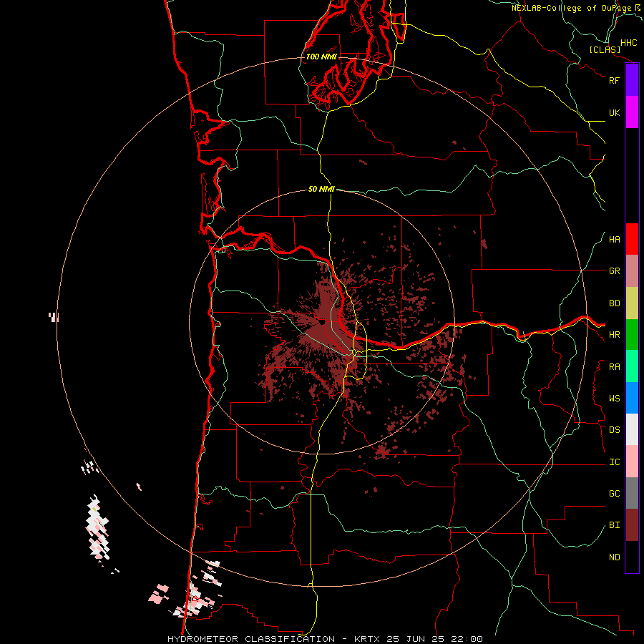Screen dimensions: 644x644
Task: Click the UK magenta legend swatch
Action: [632, 112]
